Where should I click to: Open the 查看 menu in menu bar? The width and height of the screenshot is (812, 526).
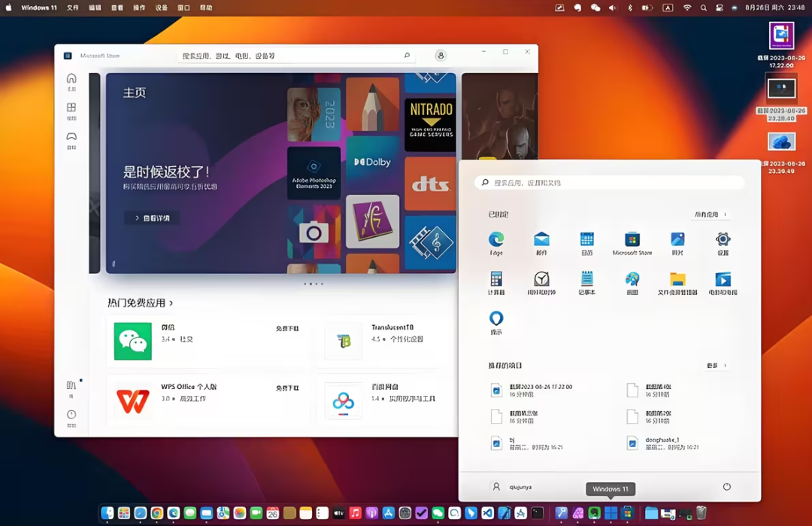click(117, 8)
